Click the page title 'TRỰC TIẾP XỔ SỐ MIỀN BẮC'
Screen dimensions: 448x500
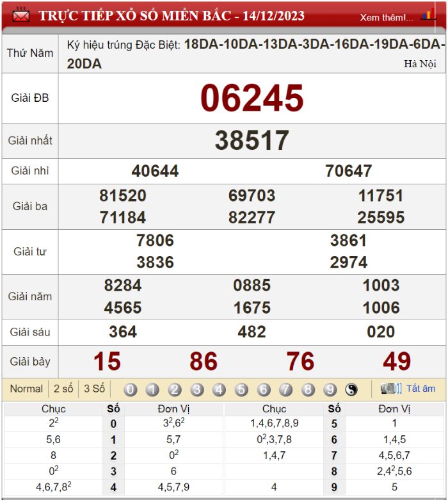click(x=134, y=15)
